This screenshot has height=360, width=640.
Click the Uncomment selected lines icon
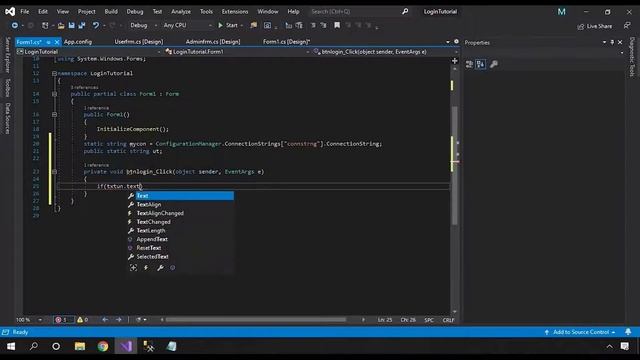click(323, 25)
